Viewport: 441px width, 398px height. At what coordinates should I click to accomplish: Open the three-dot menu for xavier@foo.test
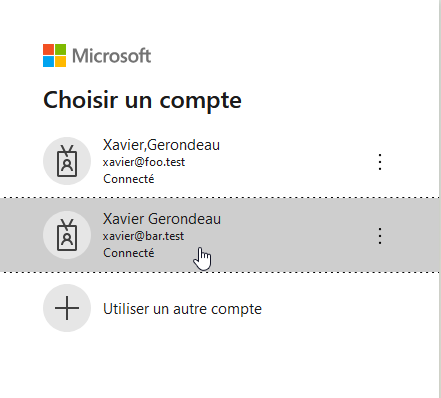coord(380,162)
